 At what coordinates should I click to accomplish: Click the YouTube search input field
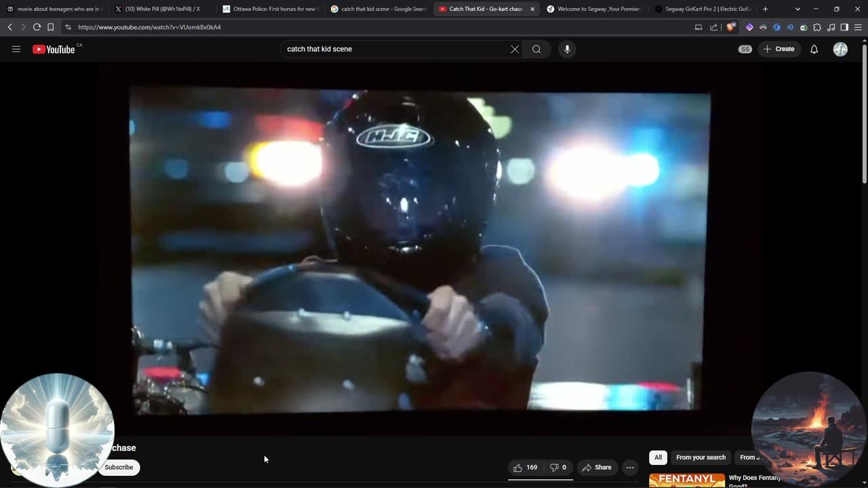pos(397,49)
